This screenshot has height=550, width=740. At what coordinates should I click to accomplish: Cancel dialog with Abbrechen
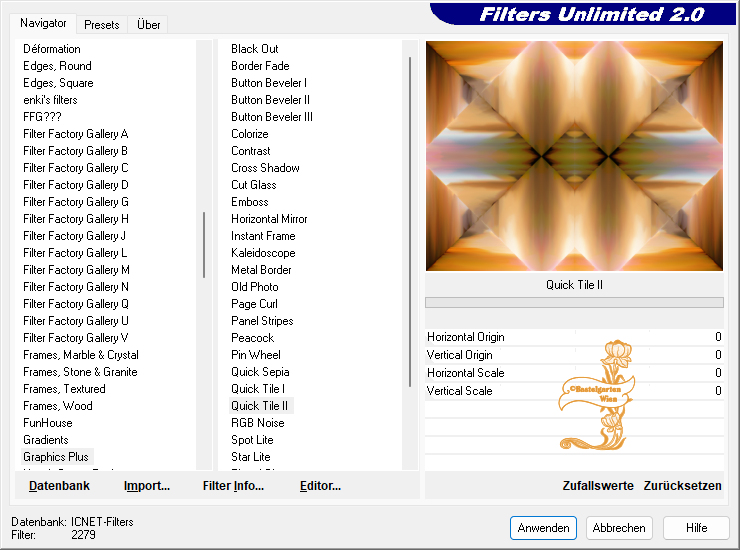tap(619, 528)
